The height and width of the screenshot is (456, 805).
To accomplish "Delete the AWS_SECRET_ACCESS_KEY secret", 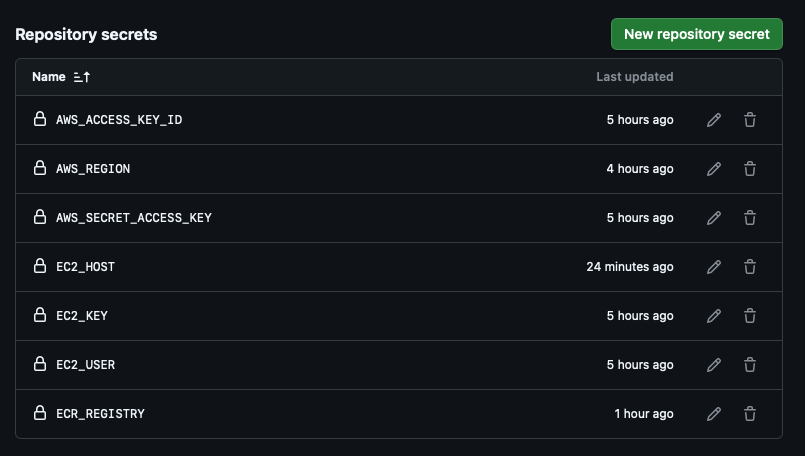I will tap(750, 218).
